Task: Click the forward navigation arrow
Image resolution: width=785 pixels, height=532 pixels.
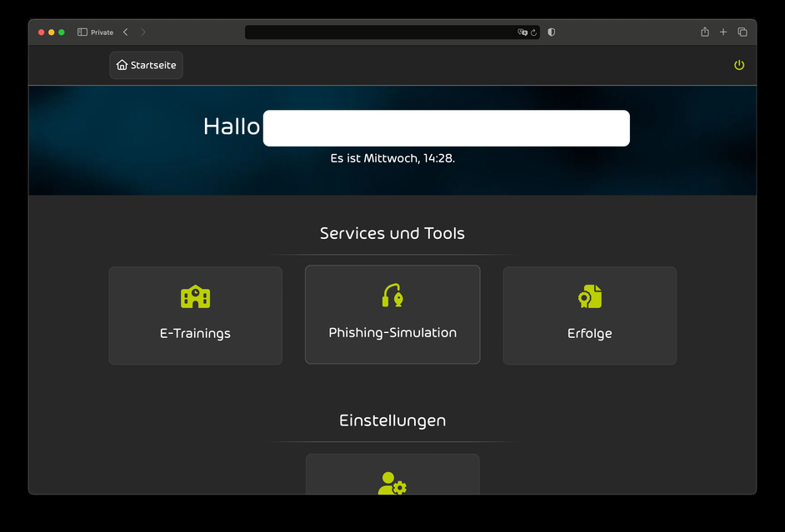Action: point(142,32)
